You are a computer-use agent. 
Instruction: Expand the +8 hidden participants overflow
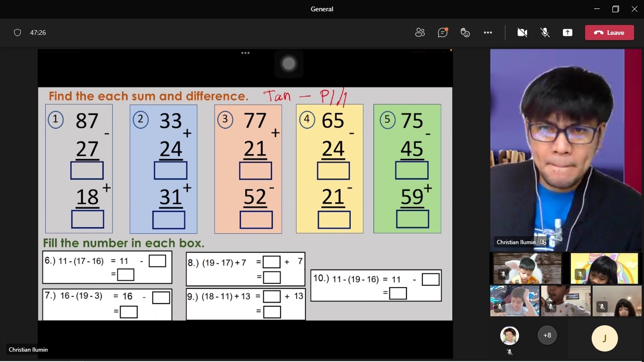(x=547, y=336)
